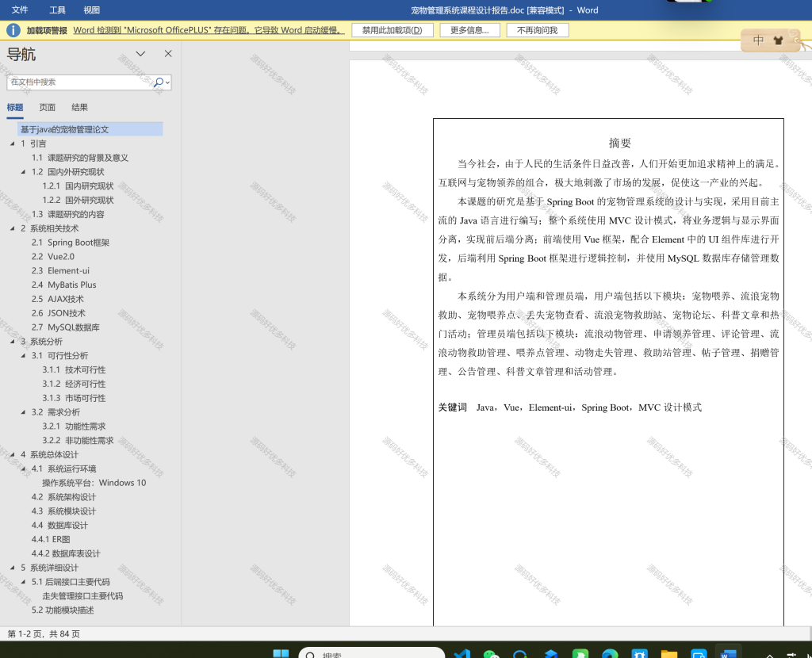Screen dimensions: 812x658
Task: Click the search magnifier icon in navigation pane
Action: point(159,82)
